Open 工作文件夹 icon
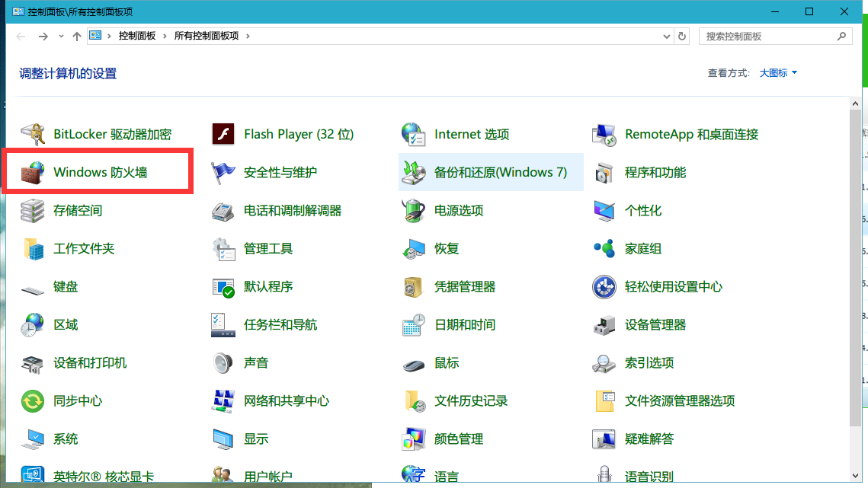Screen dimensions: 868x488 click(33, 249)
